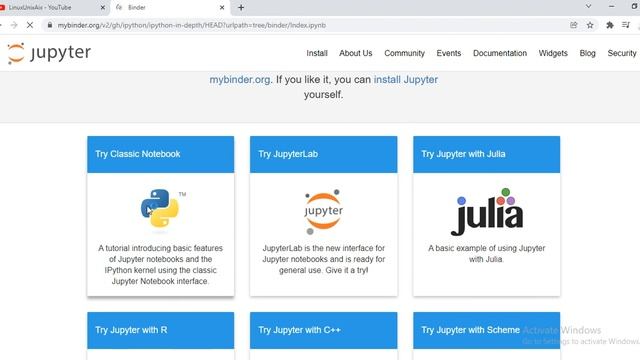
Task: Click the Jupyter logo in the header
Action: pos(49,53)
